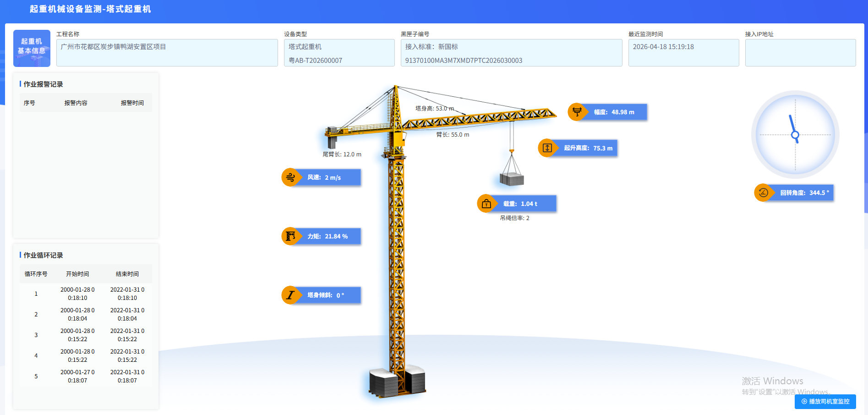Click the page title 起重机械设备监测-塔式起重机
Viewport: 868px width, 415px height.
pos(90,9)
